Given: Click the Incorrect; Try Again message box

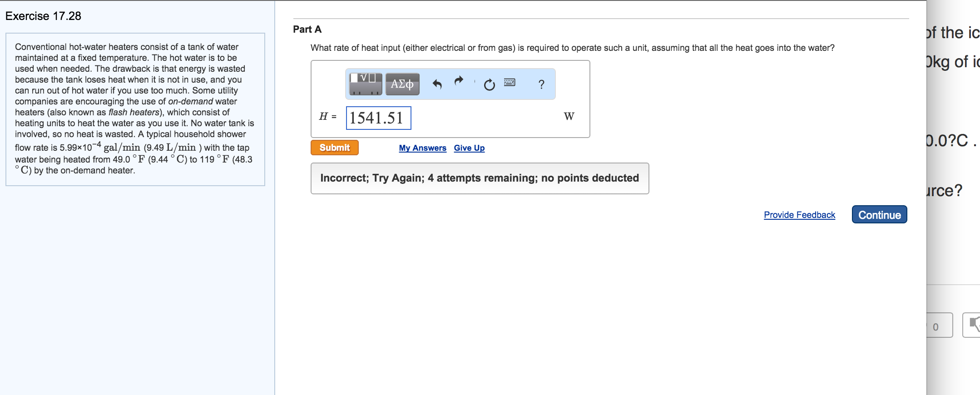Looking at the screenshot, I should (x=480, y=178).
